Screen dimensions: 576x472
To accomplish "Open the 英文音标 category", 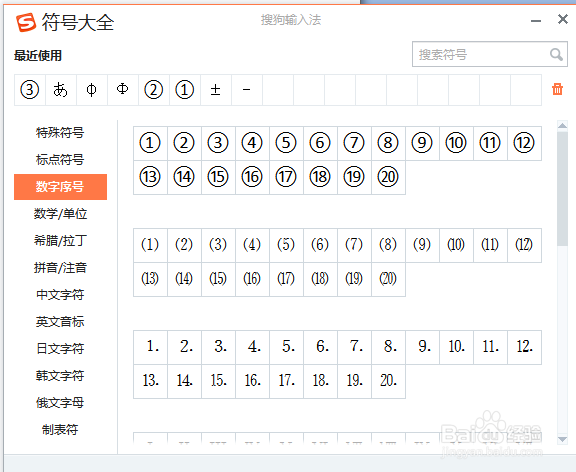I will coord(60,321).
